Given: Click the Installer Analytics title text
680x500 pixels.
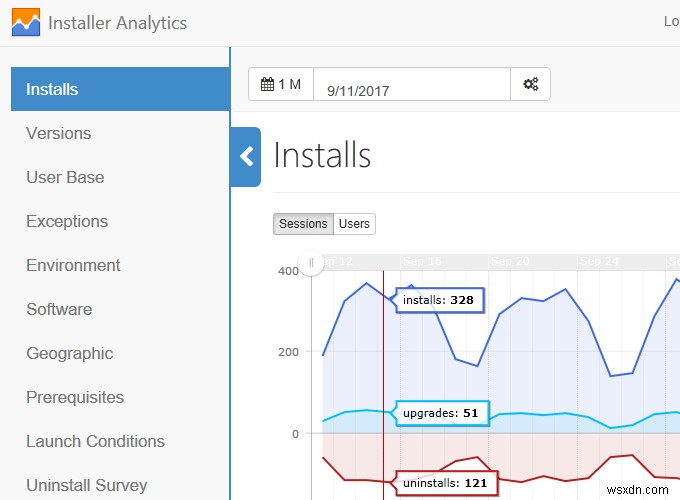Looking at the screenshot, I should click(x=118, y=23).
